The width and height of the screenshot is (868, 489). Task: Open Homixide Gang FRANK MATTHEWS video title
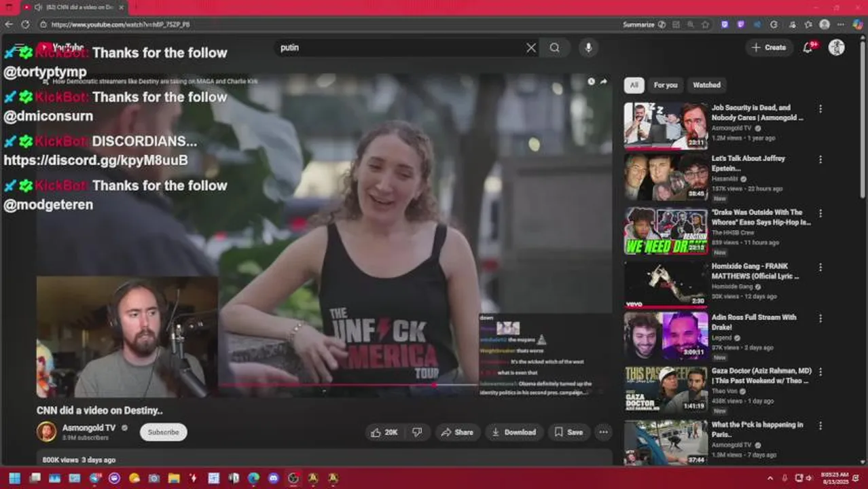(755, 271)
